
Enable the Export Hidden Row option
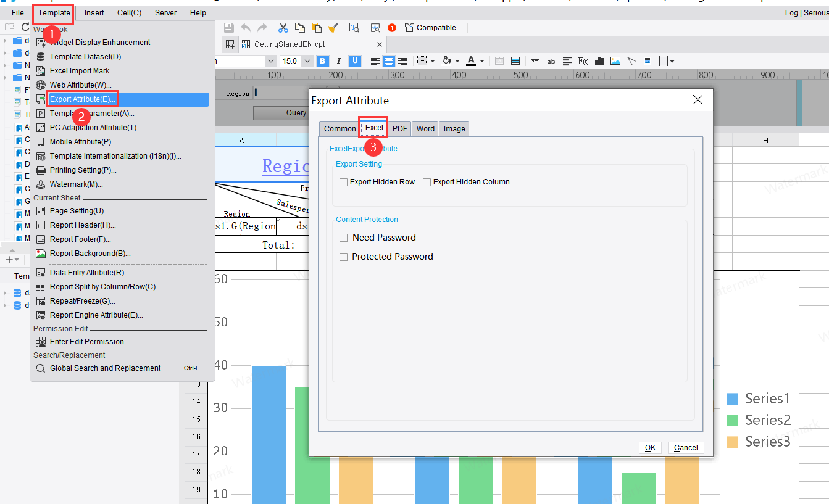coord(343,181)
